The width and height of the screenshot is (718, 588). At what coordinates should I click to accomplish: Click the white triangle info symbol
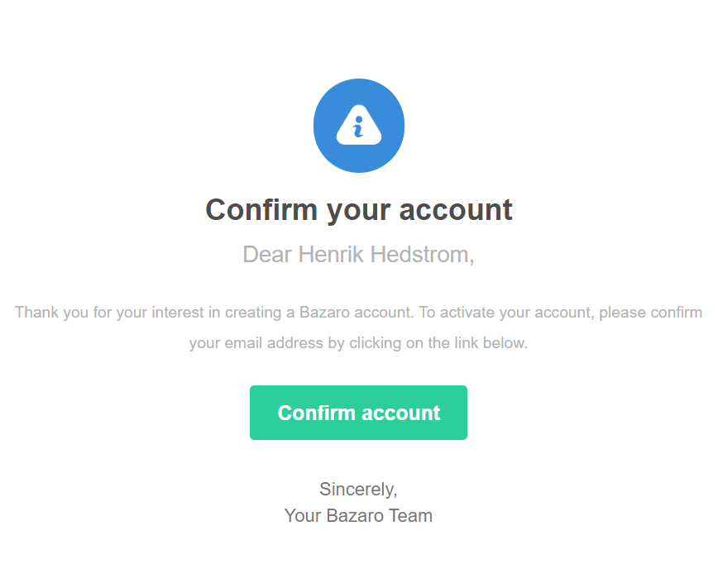coord(358,126)
